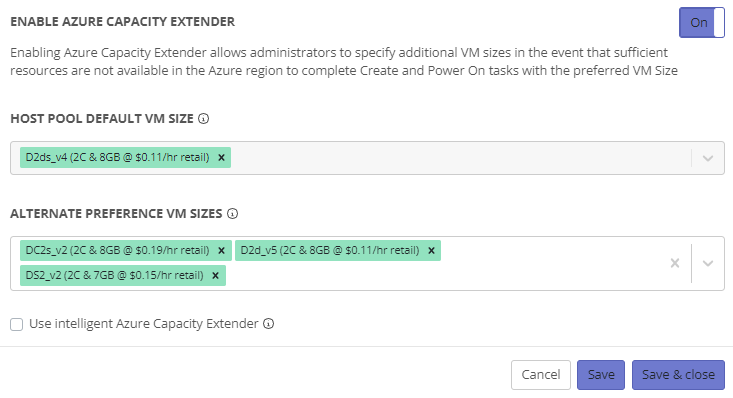The width and height of the screenshot is (733, 398).
Task: Click the Cancel button
Action: 541,375
